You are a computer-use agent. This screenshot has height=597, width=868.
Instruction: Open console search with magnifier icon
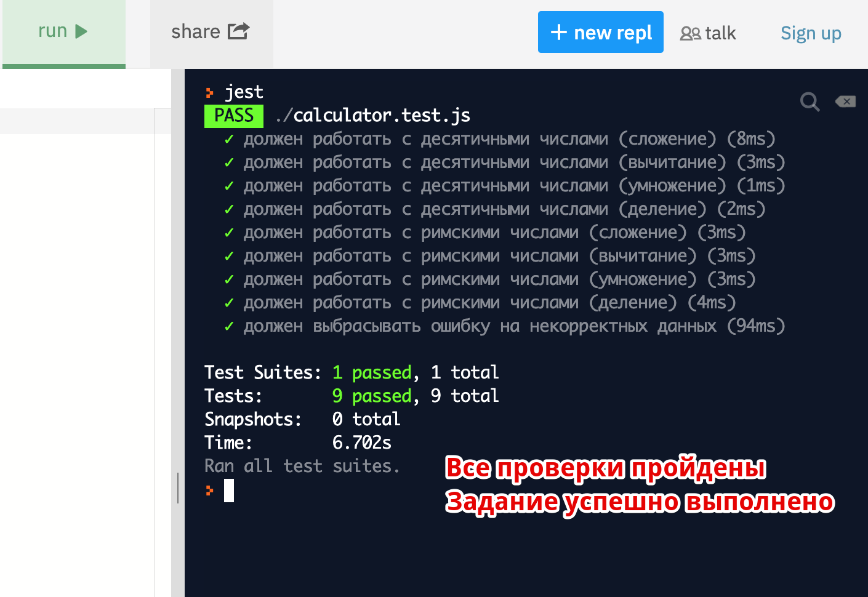pyautogui.click(x=810, y=102)
